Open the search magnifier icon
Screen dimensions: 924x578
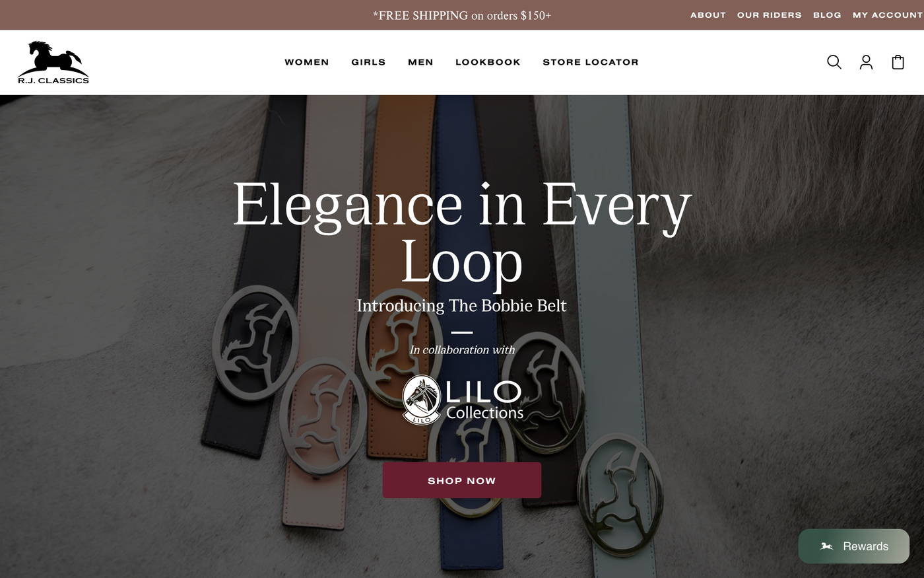click(x=834, y=62)
